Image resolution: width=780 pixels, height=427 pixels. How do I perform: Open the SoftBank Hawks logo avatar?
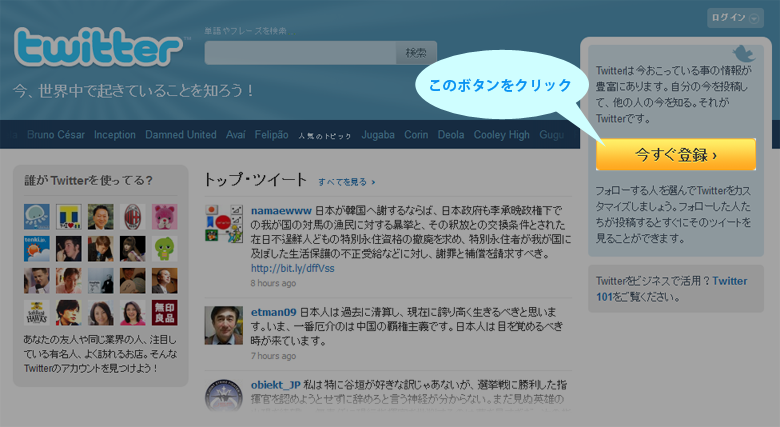click(37, 313)
